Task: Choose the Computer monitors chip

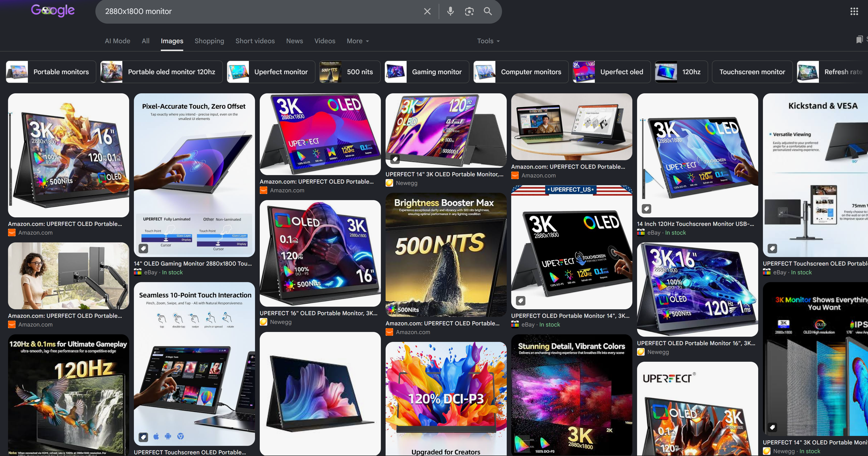Action: point(521,72)
